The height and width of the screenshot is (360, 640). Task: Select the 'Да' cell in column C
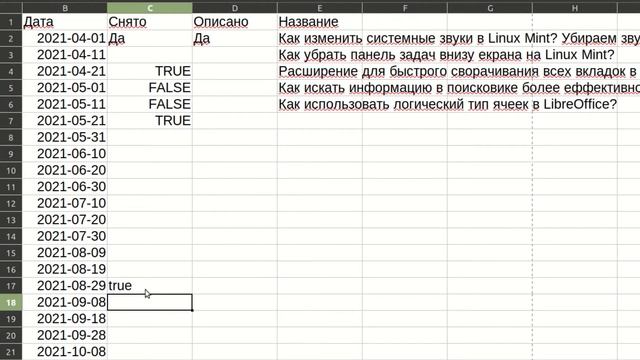(149, 38)
